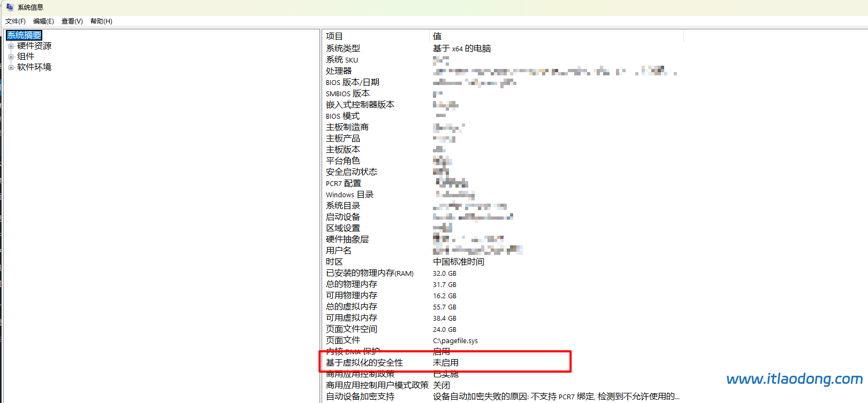Image resolution: width=868 pixels, height=403 pixels.
Task: Expand the 组件 tree node
Action: tap(11, 57)
